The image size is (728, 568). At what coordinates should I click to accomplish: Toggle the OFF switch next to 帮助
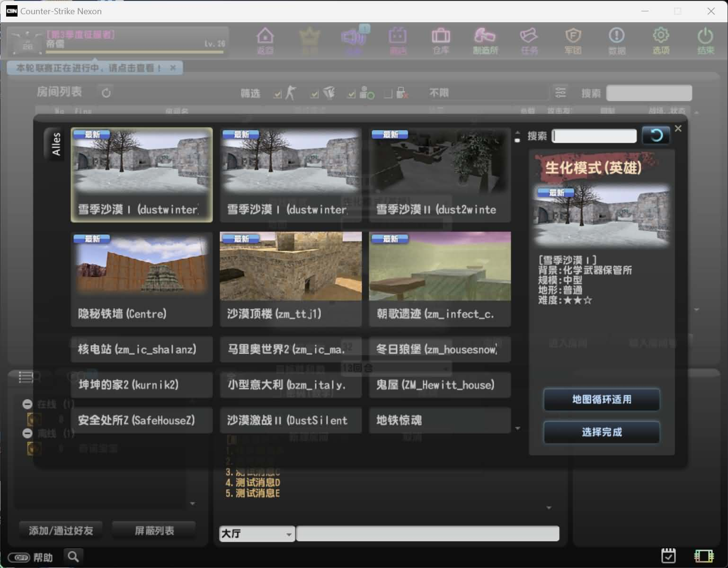tap(19, 557)
